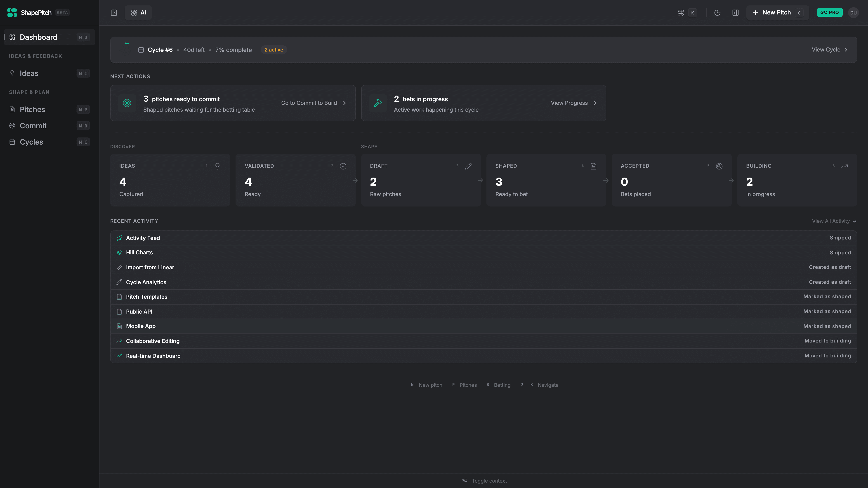Click the hammer icon next to bets in progress
868x488 pixels.
378,103
